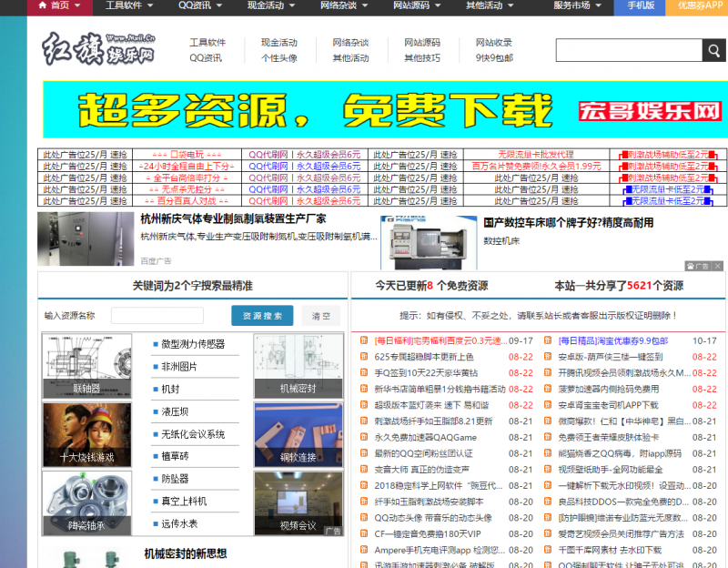This screenshot has width=728, height=568.
Task: Open the 微型测力传感器 link
Action: (193, 344)
